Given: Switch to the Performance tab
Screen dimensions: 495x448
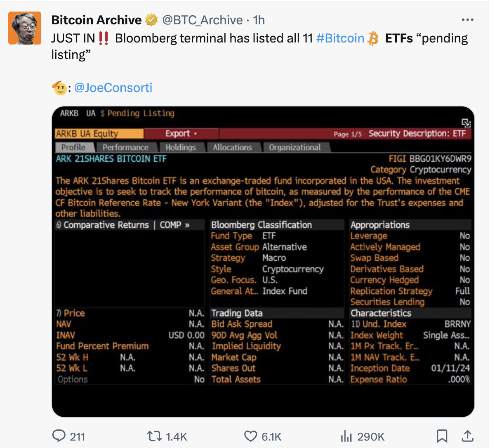Looking at the screenshot, I should tap(125, 147).
